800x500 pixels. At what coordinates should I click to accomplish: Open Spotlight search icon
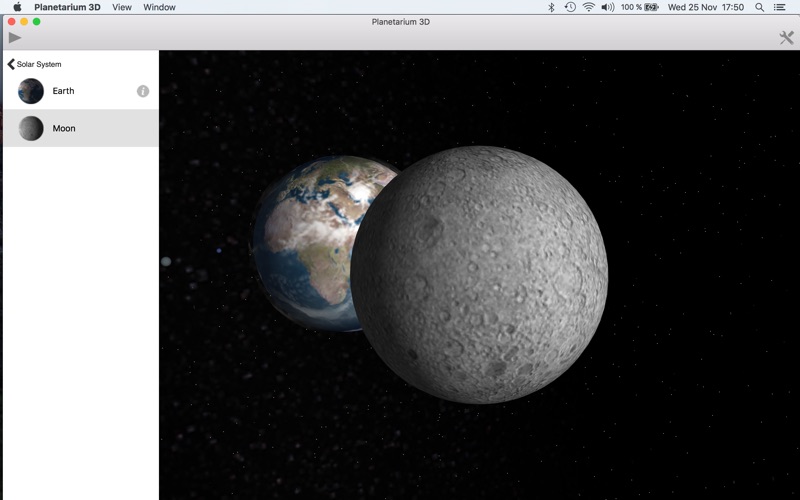(x=760, y=7)
